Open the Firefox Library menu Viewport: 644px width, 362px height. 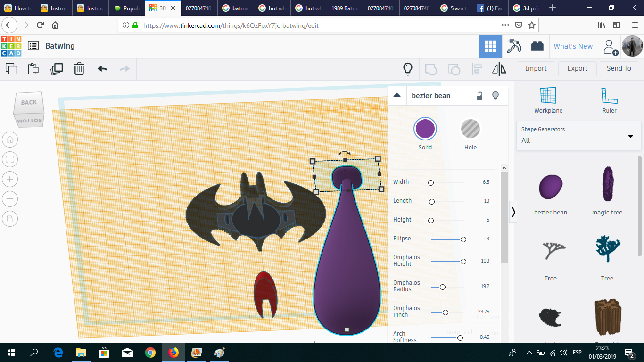point(602,25)
